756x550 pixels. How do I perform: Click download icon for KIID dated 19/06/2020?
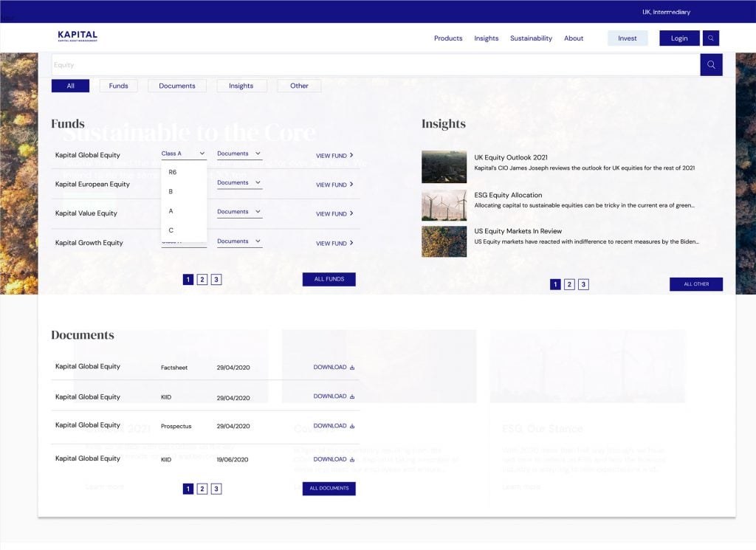pyautogui.click(x=352, y=459)
